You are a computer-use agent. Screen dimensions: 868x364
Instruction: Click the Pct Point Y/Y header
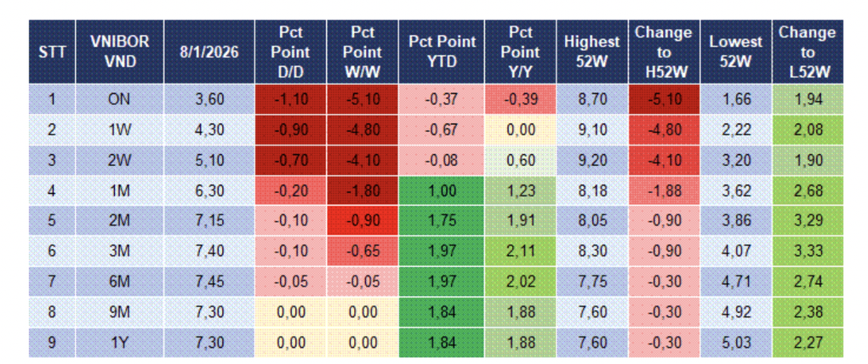click(x=520, y=51)
